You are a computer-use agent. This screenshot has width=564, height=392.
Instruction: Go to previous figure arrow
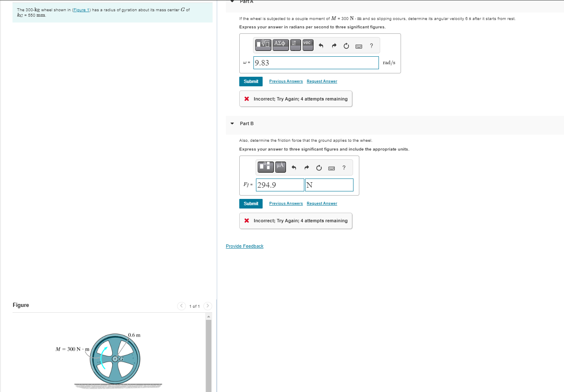click(x=181, y=306)
